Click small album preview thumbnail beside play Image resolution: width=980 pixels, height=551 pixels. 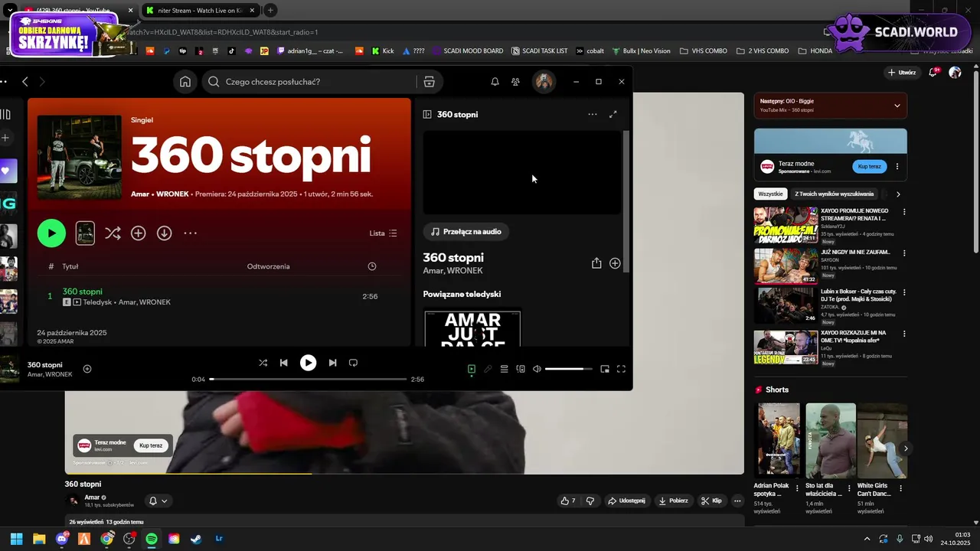[x=85, y=233]
